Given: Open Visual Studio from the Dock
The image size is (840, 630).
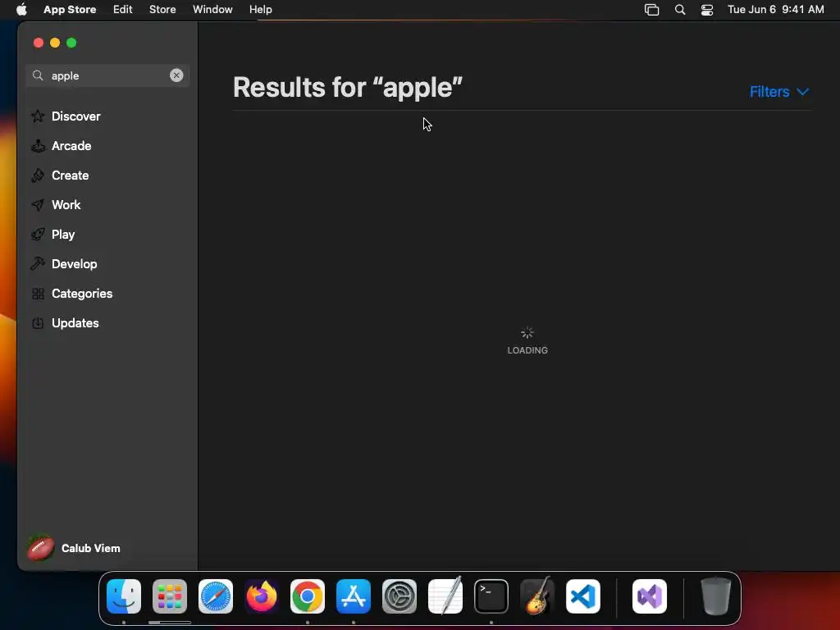Looking at the screenshot, I should coord(650,596).
